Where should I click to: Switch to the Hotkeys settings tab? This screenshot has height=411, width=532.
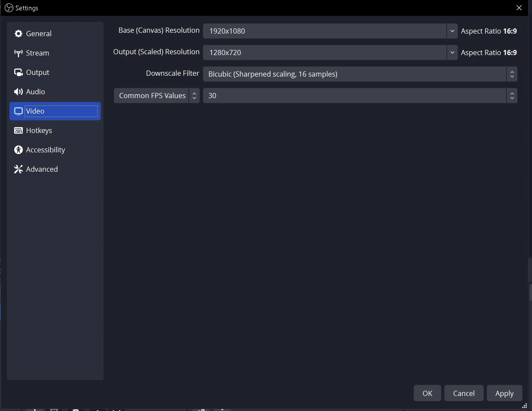point(39,130)
